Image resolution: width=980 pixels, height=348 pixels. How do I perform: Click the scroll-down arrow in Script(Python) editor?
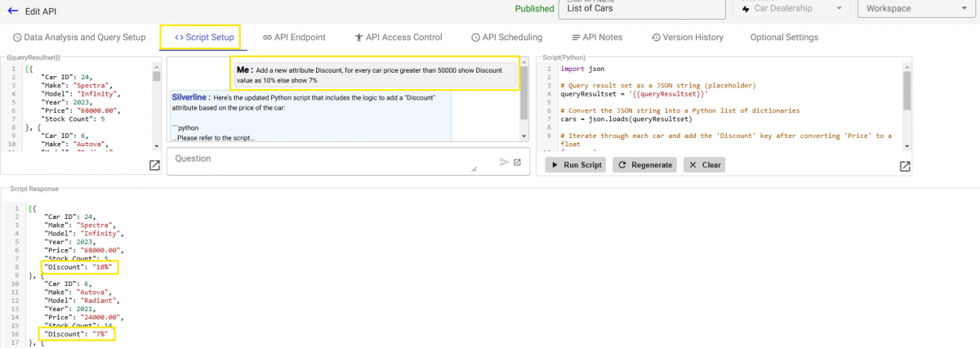[906, 146]
